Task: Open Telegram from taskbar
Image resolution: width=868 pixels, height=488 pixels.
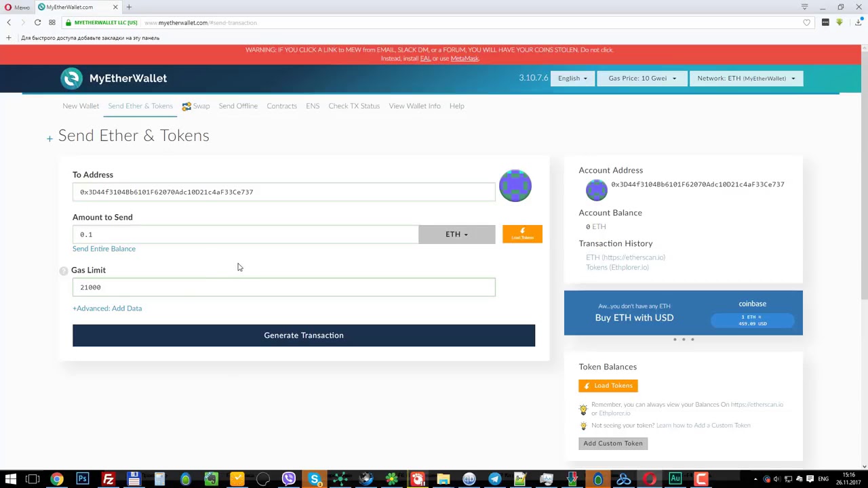Action: pyautogui.click(x=495, y=479)
